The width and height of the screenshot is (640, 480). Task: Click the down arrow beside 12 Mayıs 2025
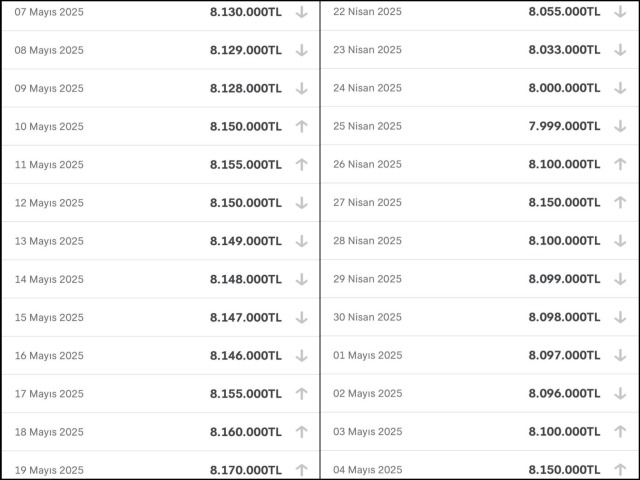[301, 203]
